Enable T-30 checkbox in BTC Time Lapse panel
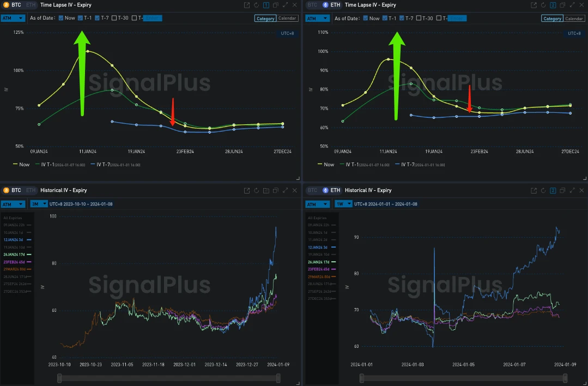588x386 pixels. [x=114, y=18]
